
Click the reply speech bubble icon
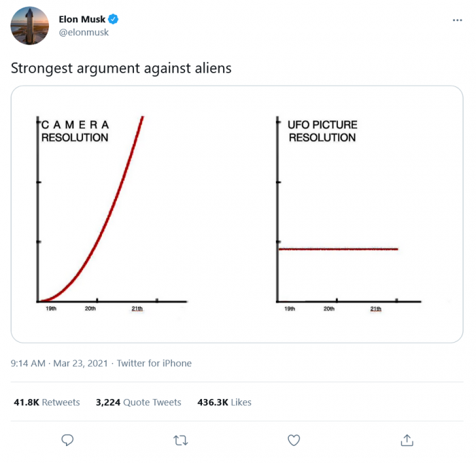point(67,440)
